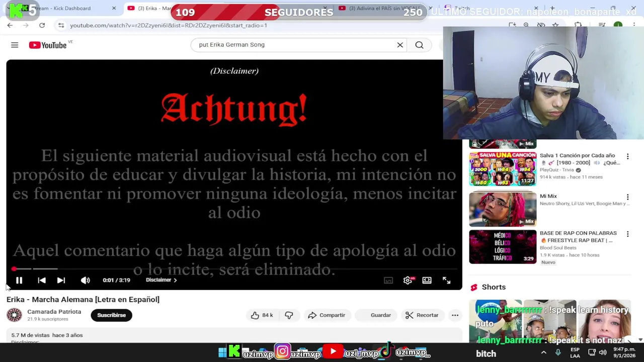Open the Mi Mix title link
Viewport: 644px width, 362px height.
pos(548,196)
